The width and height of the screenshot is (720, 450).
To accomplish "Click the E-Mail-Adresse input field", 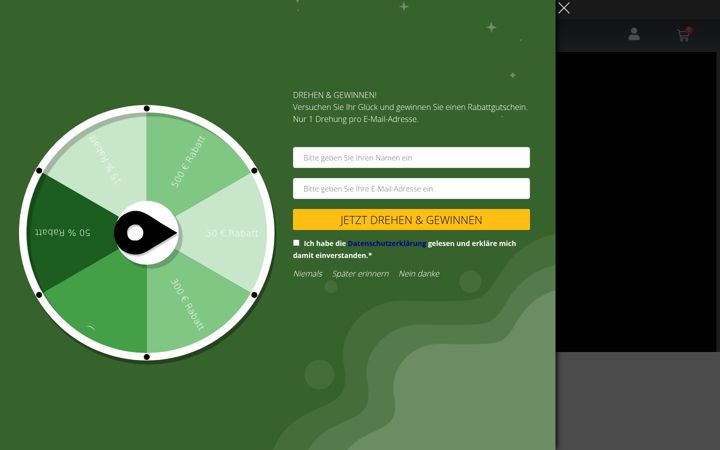I will tap(411, 189).
